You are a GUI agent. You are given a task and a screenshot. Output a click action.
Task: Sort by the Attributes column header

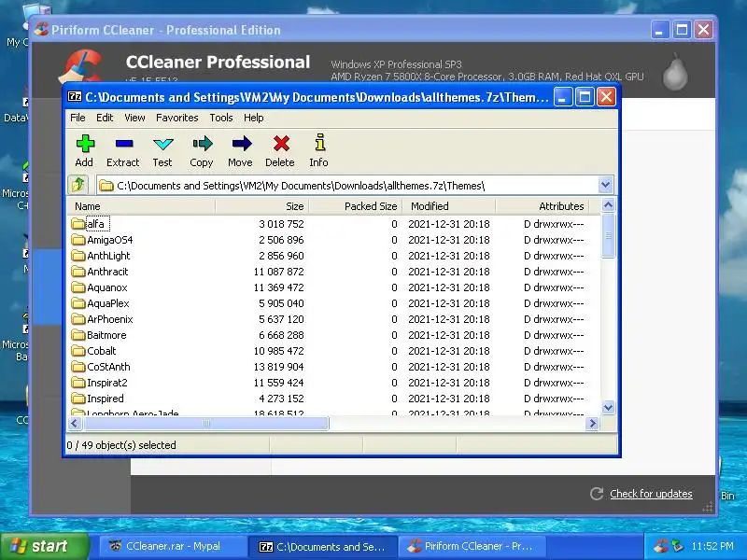click(x=543, y=206)
